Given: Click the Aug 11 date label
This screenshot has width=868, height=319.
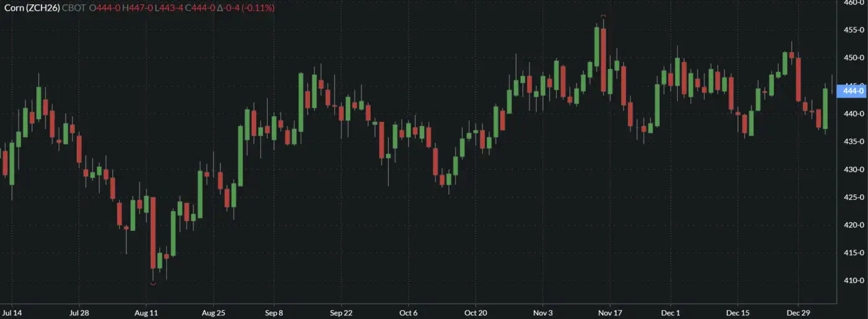Looking at the screenshot, I should [x=146, y=313].
